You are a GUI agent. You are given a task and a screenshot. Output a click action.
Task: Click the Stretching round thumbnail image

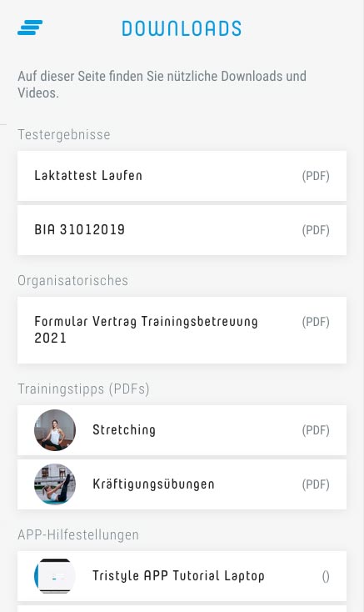pos(55,430)
